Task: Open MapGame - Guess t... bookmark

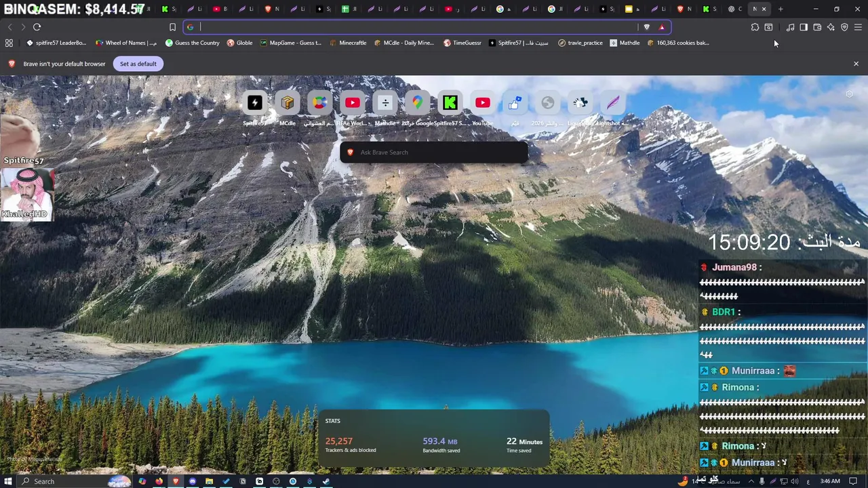Action: coord(291,43)
